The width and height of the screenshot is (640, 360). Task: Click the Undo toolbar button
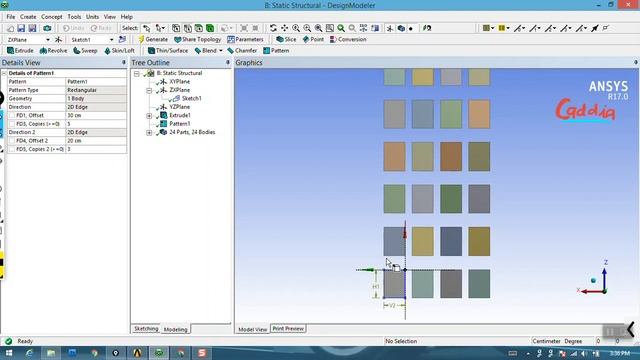coord(73,28)
